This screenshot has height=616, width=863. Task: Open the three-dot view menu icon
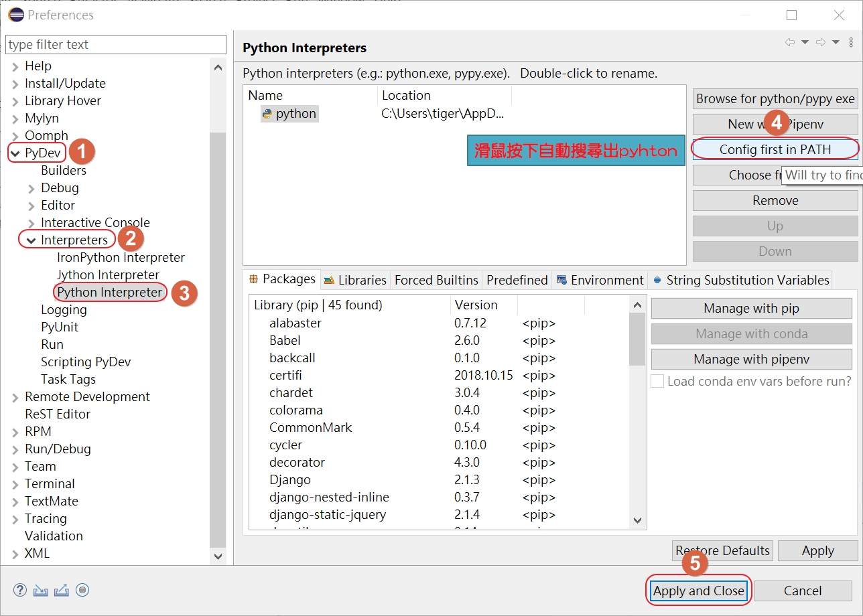click(851, 42)
